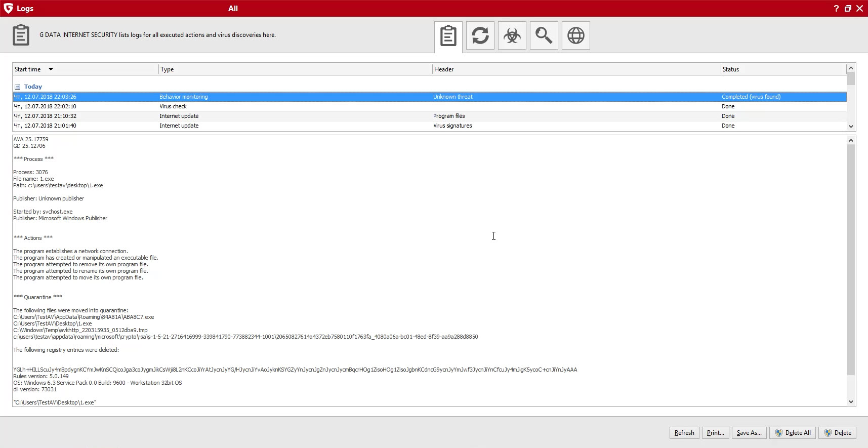Viewport: 868px width, 448px height.
Task: Click the avkhttp temp file path line
Action: pos(80,330)
